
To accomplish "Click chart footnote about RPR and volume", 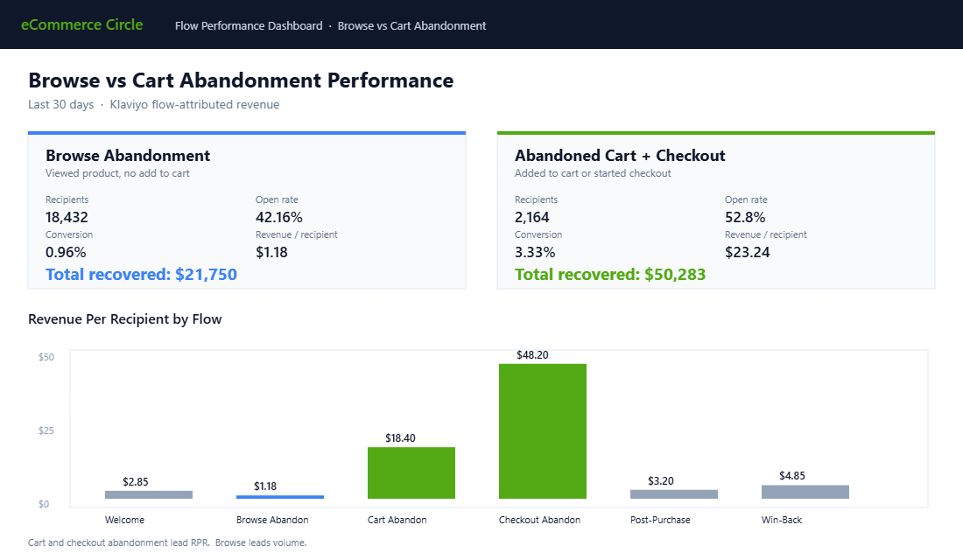I will pyautogui.click(x=167, y=542).
